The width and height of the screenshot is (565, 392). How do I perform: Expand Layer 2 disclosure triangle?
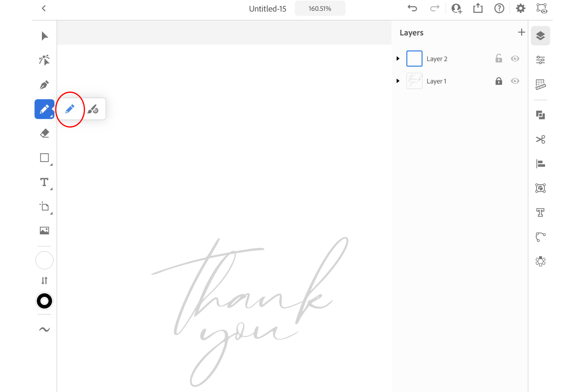point(398,59)
